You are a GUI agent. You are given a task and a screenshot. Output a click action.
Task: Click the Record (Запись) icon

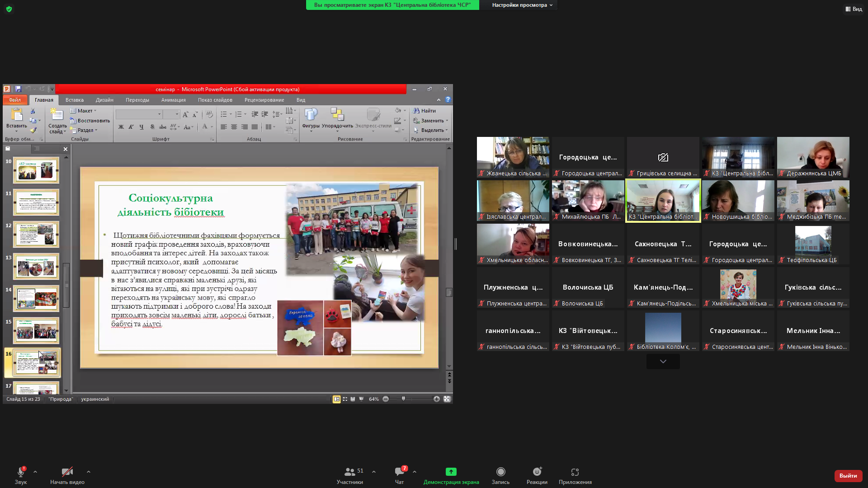coord(500,472)
